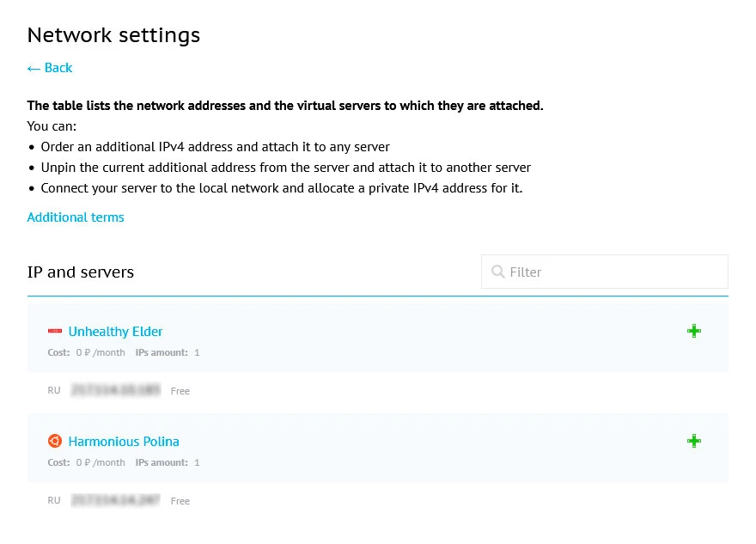Select the blurred IP address of Harmonious Polina
Viewport: 756px width, 544px height.
(x=115, y=500)
